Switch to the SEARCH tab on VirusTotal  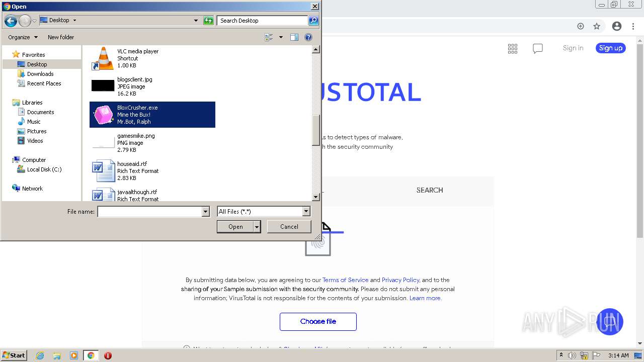click(x=430, y=190)
